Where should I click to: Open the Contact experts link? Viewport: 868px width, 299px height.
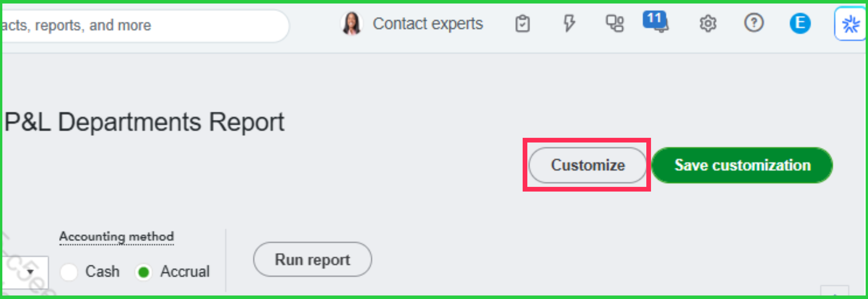coord(428,24)
